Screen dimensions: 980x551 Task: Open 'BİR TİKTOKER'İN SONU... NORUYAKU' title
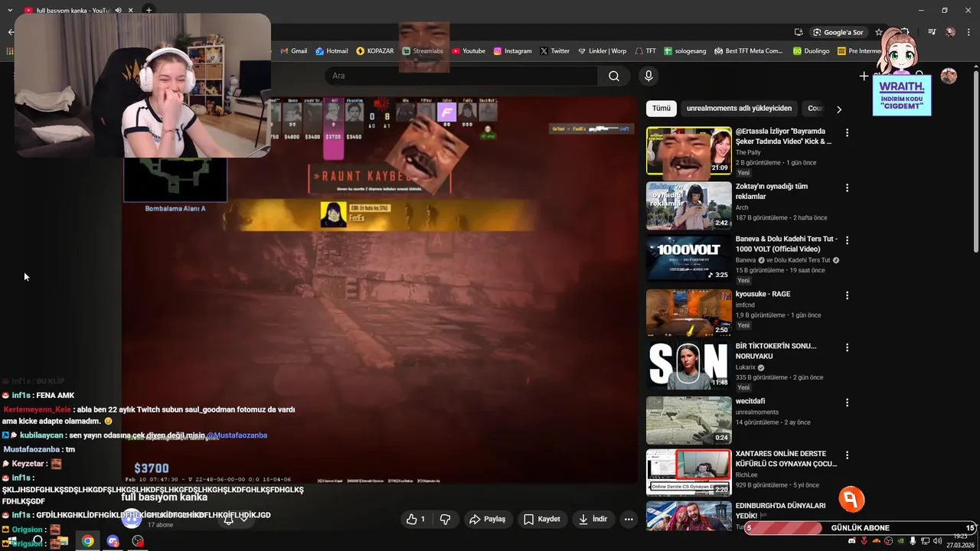(x=776, y=351)
